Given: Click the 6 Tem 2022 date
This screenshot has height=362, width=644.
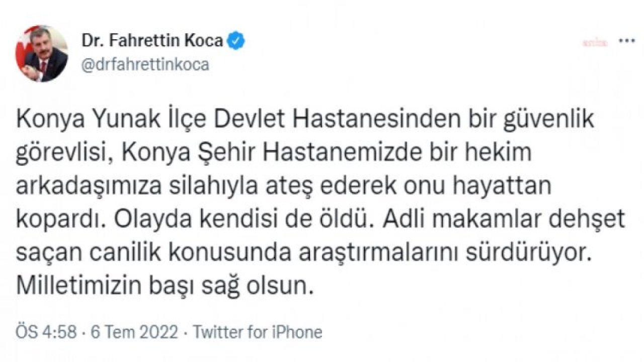Looking at the screenshot, I should coord(134,332).
